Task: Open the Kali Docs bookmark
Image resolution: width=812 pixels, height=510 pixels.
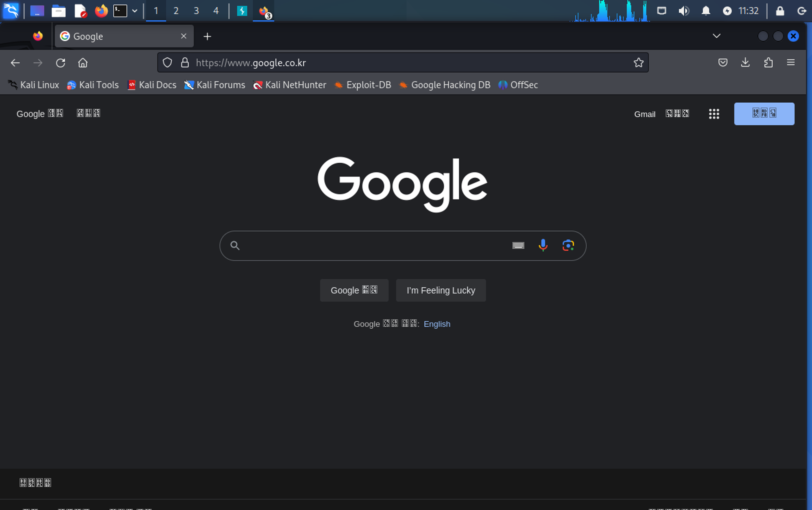Action: tap(152, 85)
